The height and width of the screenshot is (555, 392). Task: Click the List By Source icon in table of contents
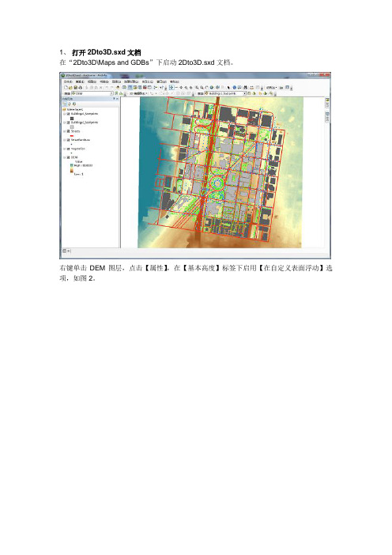tap(70, 104)
